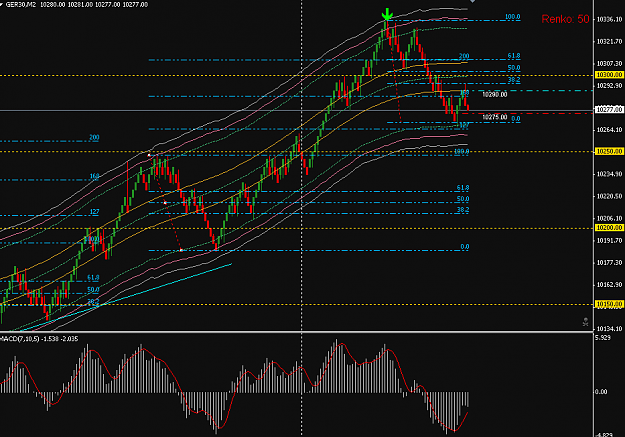
Task: Click the 0.00 MACD scale value
Action: point(601,392)
